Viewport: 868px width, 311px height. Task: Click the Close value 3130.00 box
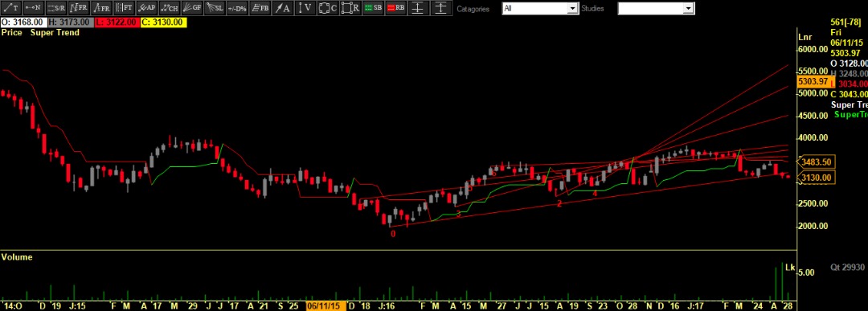164,23
